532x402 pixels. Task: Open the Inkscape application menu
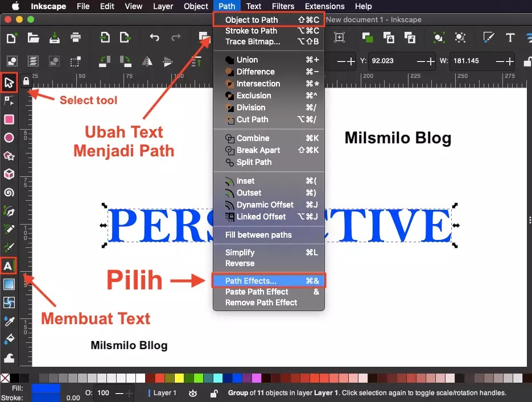click(48, 6)
